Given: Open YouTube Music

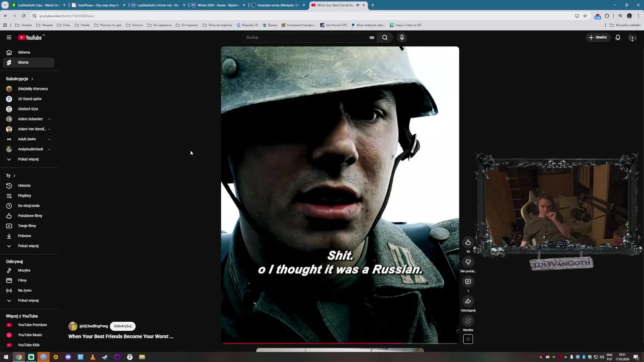Looking at the screenshot, I should (28, 335).
